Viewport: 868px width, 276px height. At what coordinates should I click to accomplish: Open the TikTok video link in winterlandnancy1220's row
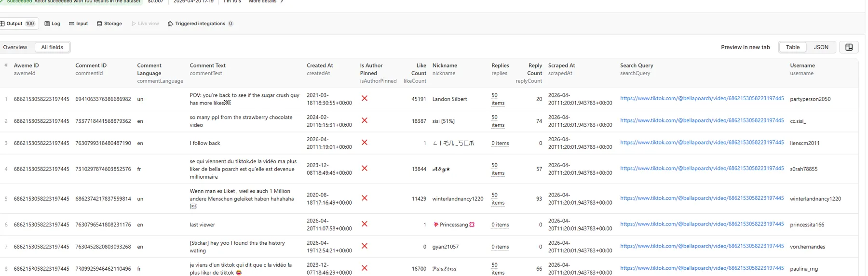click(x=702, y=198)
